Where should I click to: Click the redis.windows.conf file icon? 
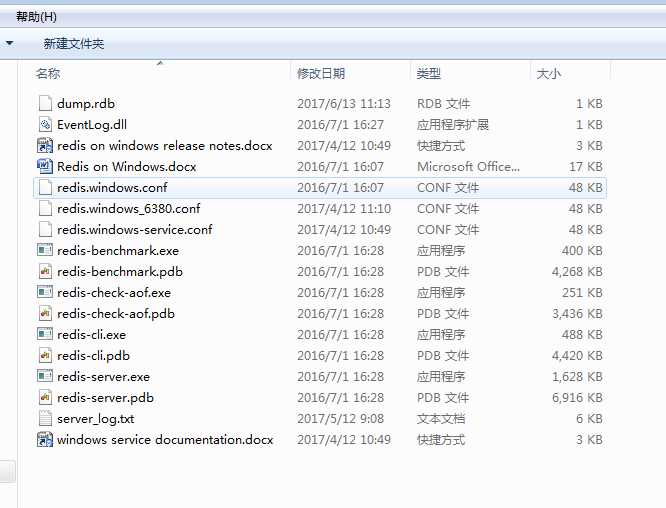[x=45, y=187]
